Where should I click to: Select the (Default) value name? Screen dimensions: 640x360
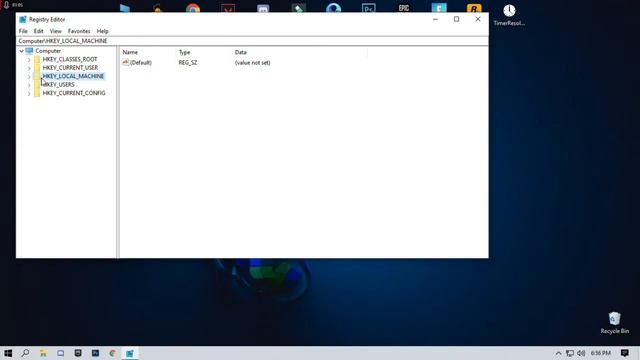click(x=141, y=62)
